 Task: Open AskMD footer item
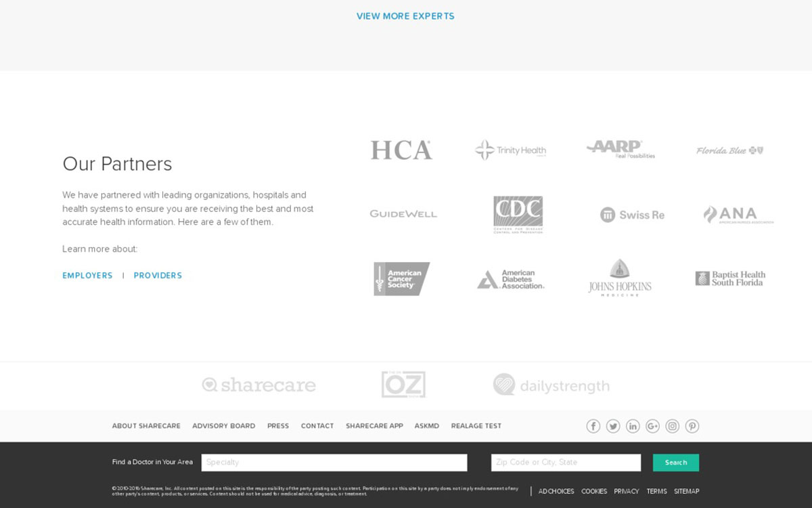click(427, 426)
